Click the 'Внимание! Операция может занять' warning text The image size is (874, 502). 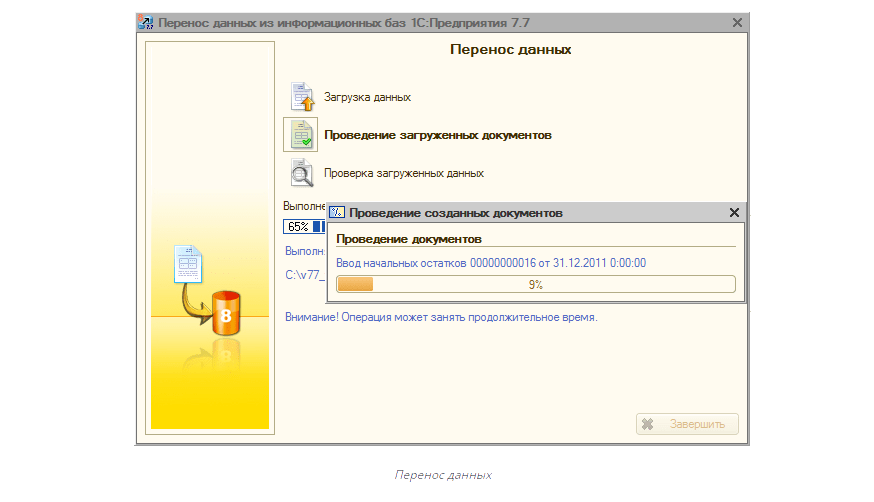click(441, 317)
